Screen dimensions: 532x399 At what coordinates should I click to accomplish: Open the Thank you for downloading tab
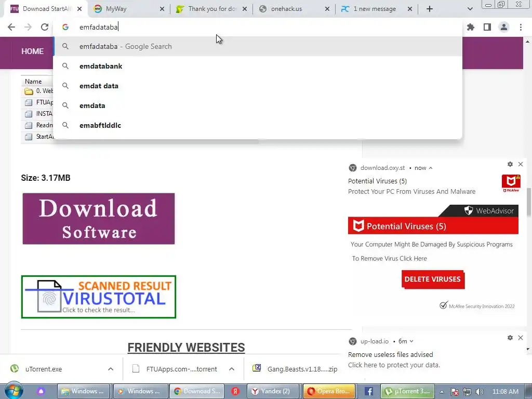[x=212, y=9]
